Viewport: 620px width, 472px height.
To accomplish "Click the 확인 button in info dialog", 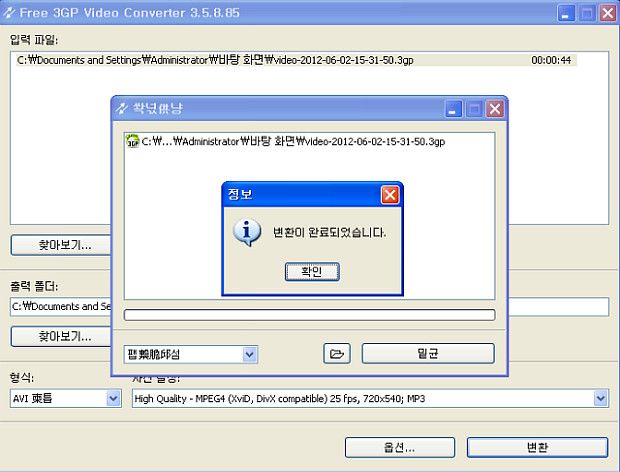I will 312,272.
